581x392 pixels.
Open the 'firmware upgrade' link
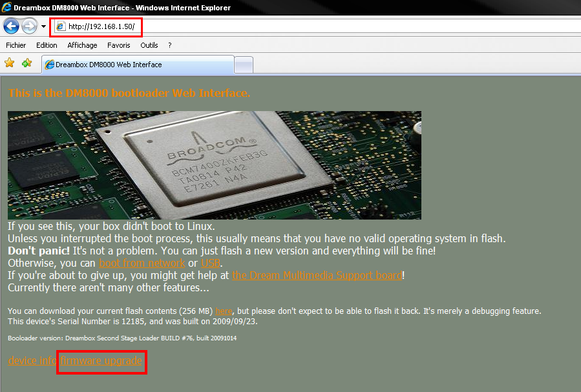point(101,360)
